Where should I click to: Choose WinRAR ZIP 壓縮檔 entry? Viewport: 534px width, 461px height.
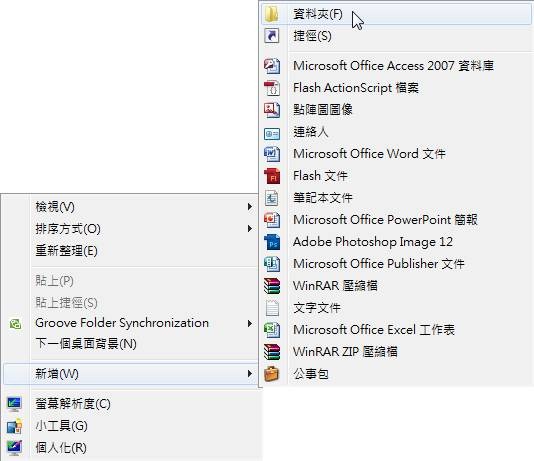[x=396, y=352]
